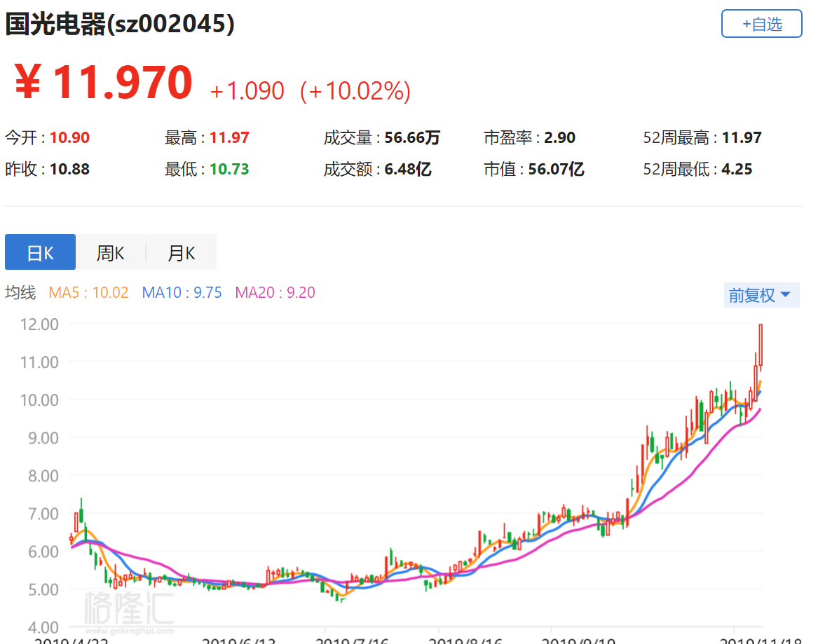Click the 5.00 y-axis label
This screenshot has height=644, width=818.
click(43, 589)
